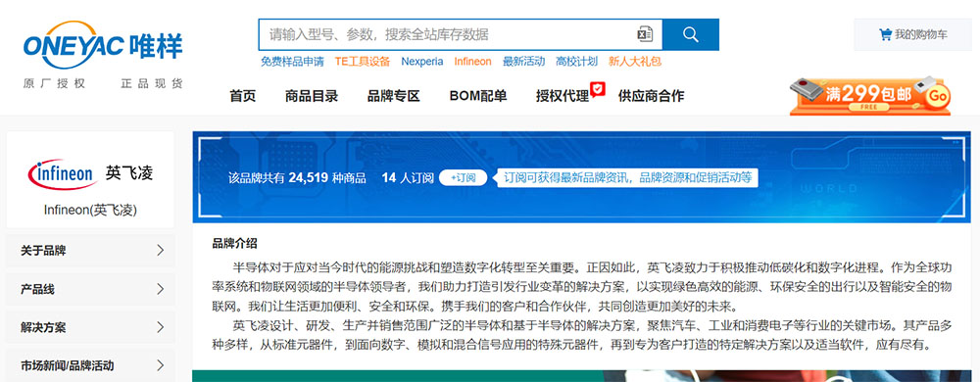This screenshot has width=980, height=382.
Task: Click the 满299包邮 promo banner
Action: tap(870, 96)
